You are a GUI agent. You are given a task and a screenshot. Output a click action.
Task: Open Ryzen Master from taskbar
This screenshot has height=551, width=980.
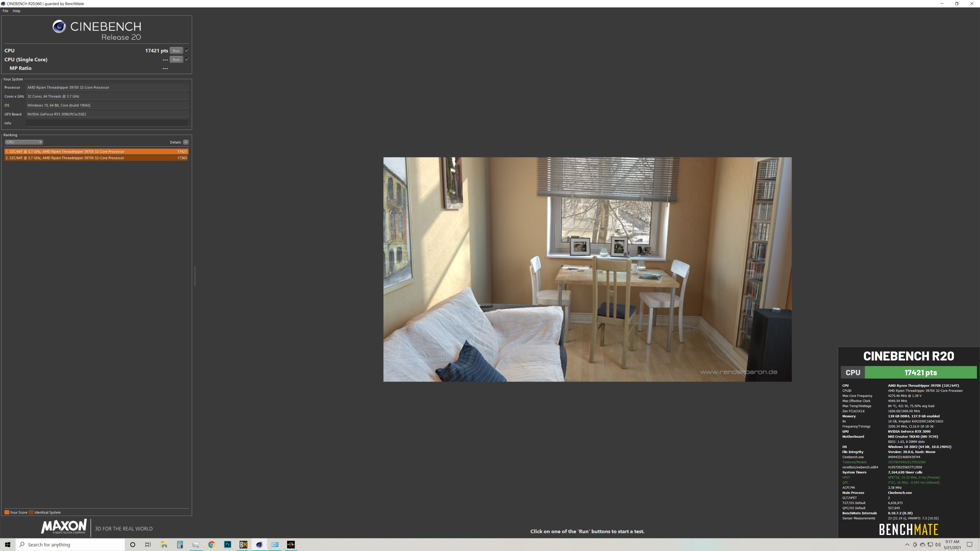[x=291, y=545]
